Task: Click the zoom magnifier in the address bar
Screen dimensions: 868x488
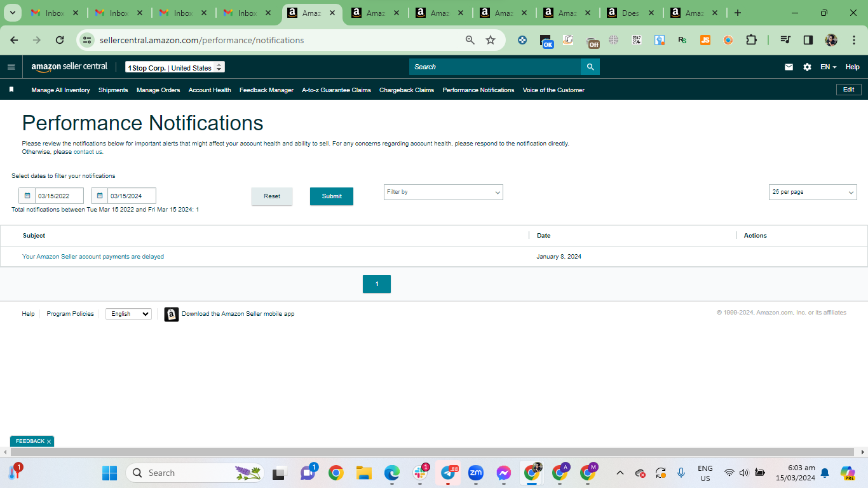Action: point(470,40)
